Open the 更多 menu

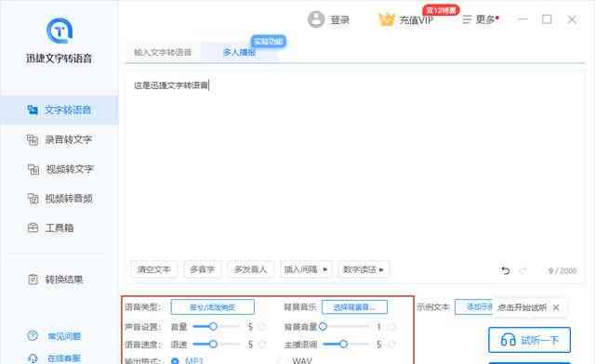click(x=480, y=19)
